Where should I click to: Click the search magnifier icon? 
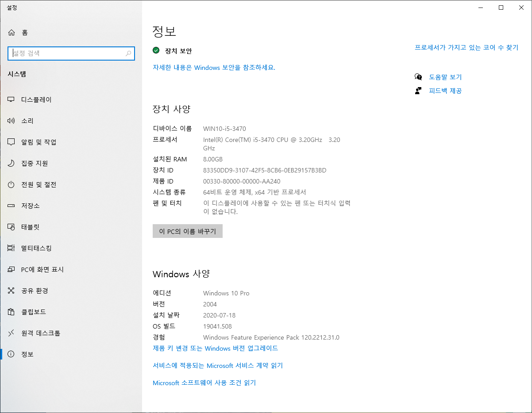[128, 54]
